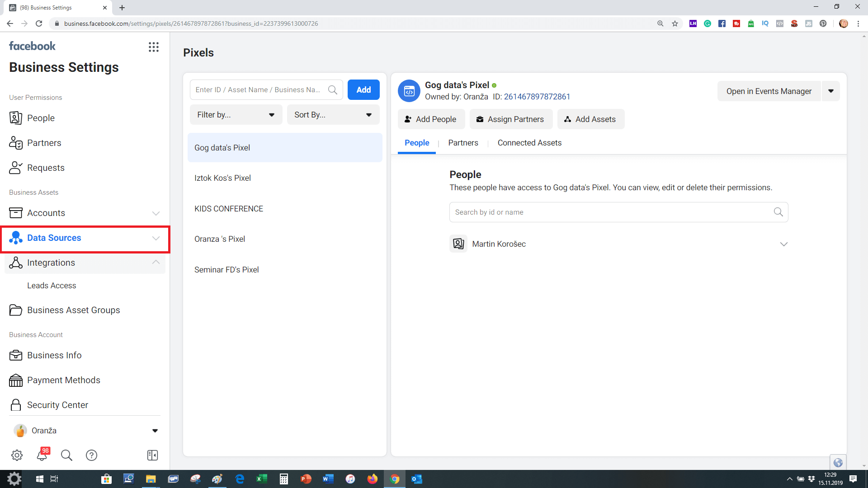This screenshot has height=488, width=868.
Task: Open the apps grid menu icon
Action: click(x=154, y=47)
